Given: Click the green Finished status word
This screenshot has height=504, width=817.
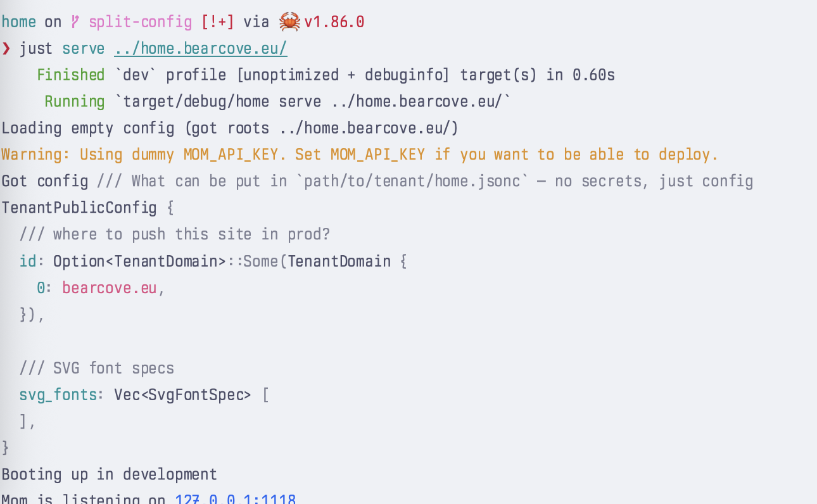Looking at the screenshot, I should click(71, 75).
